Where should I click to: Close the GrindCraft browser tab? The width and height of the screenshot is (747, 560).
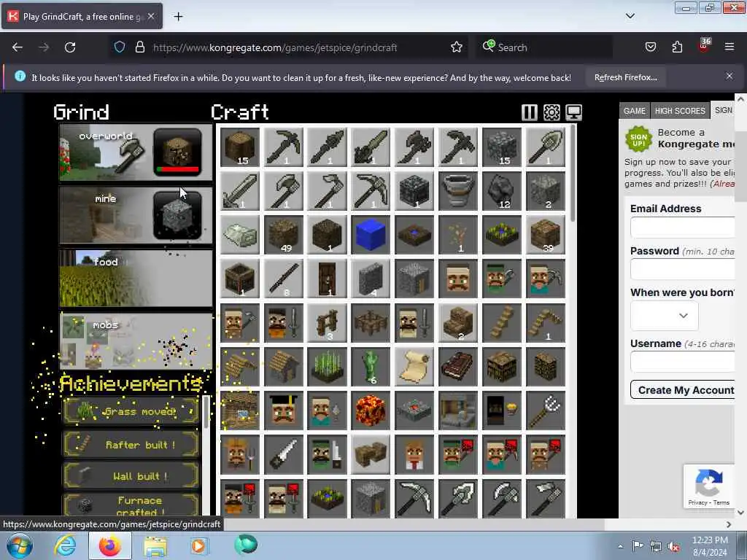pyautogui.click(x=151, y=16)
